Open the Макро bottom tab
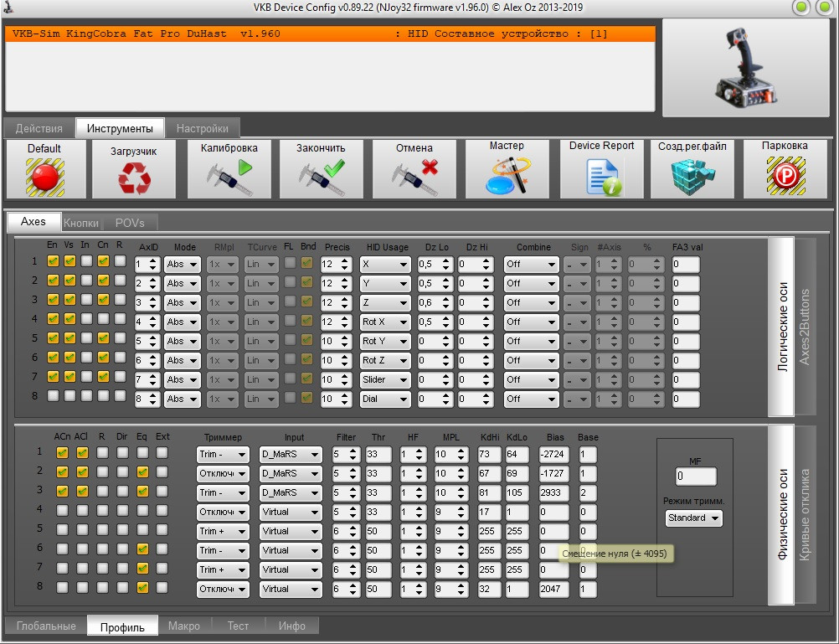 (x=184, y=626)
